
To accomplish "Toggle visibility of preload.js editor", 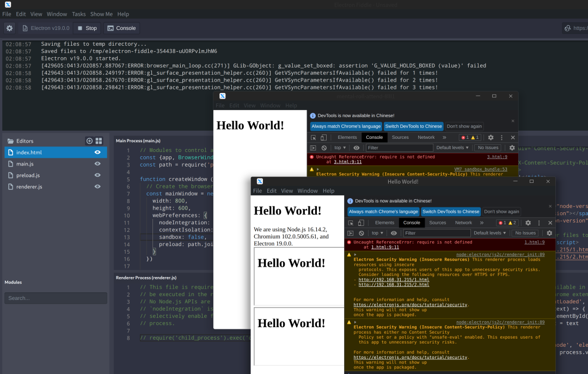I will 97,175.
